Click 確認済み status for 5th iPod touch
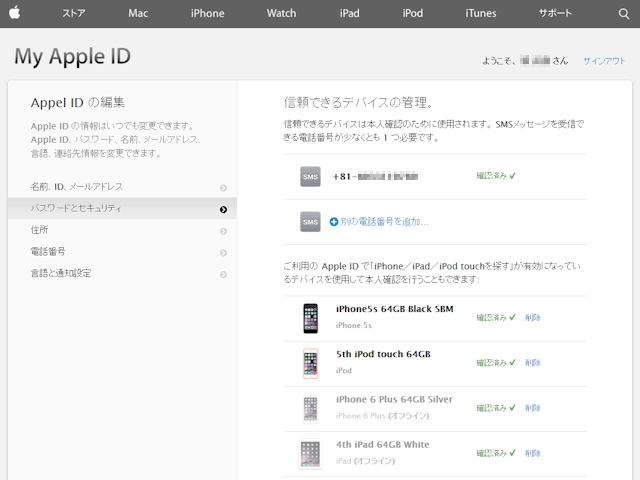This screenshot has height=480, width=640. click(x=496, y=362)
